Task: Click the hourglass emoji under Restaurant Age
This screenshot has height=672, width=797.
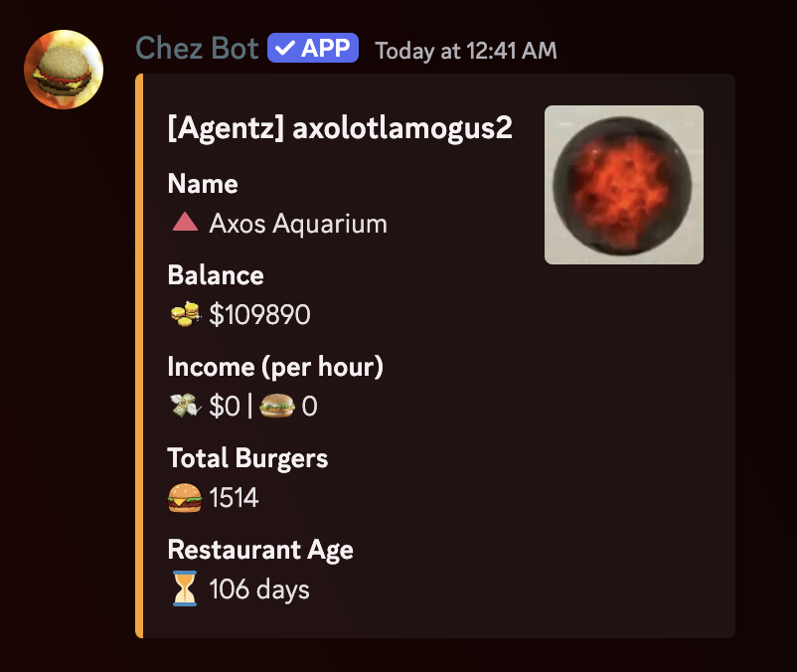Action: coord(184,588)
